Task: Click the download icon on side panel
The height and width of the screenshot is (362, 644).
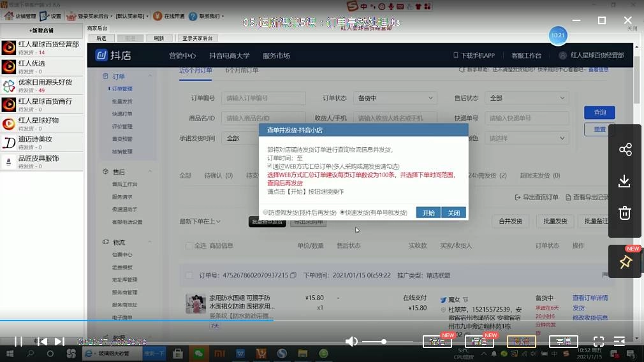Action: [x=625, y=181]
